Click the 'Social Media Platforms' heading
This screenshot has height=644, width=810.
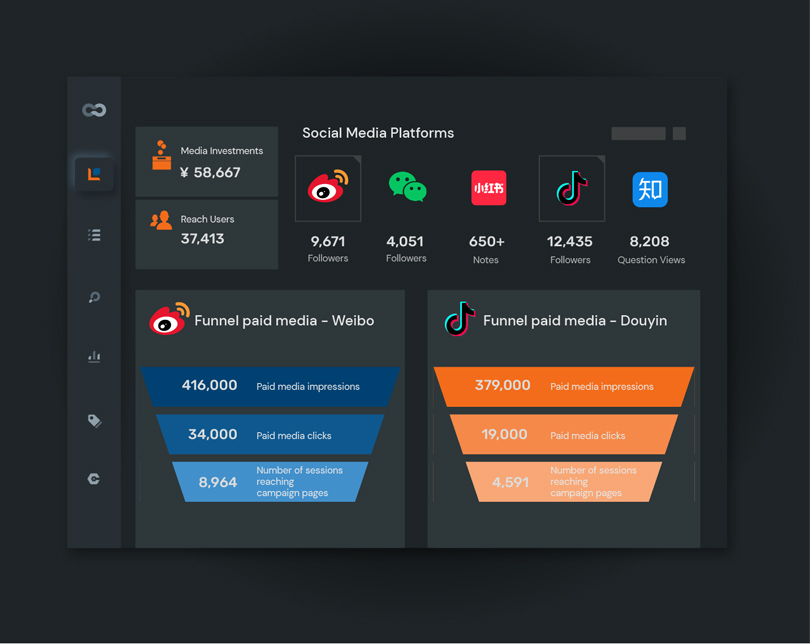[378, 133]
